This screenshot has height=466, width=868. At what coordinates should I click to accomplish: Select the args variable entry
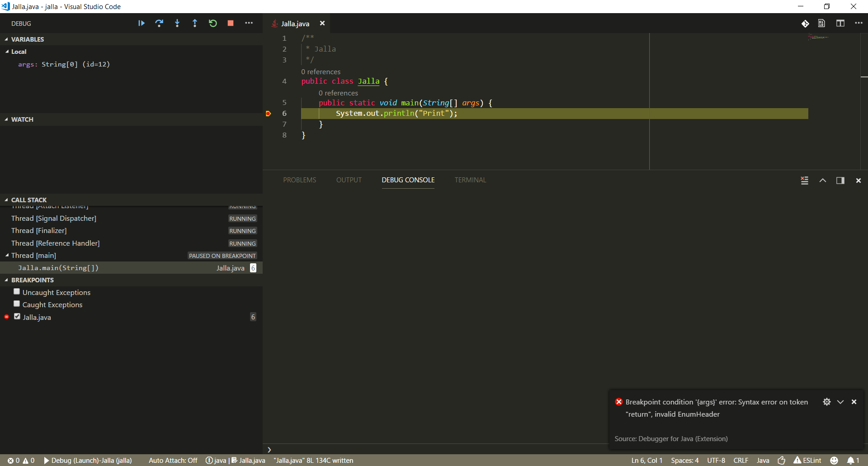131,64
